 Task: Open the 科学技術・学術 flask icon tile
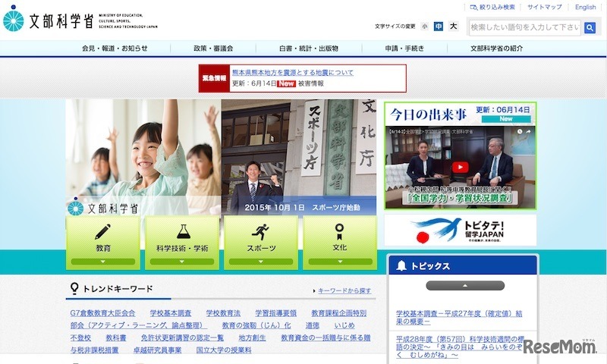(x=182, y=243)
